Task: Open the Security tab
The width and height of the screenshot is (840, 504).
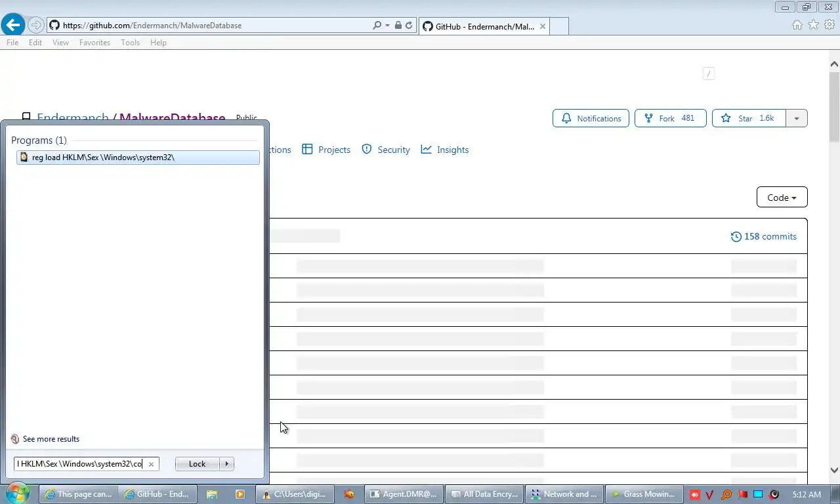Action: 386,150
